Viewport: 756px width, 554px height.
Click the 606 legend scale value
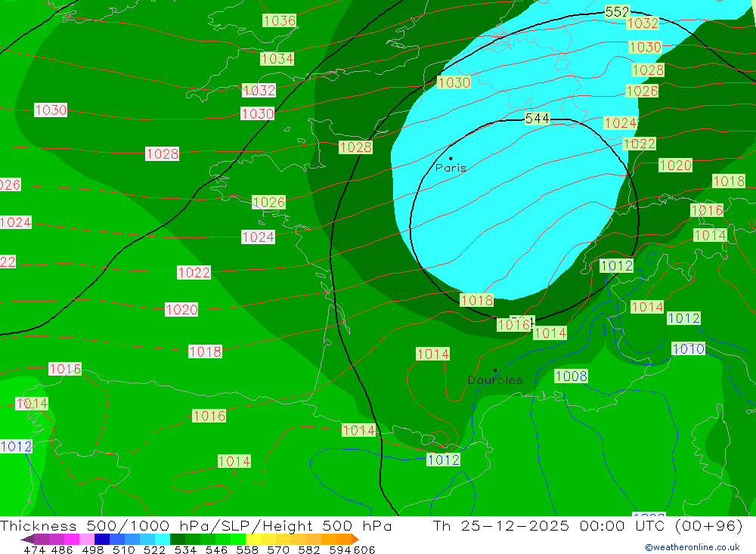click(x=364, y=549)
